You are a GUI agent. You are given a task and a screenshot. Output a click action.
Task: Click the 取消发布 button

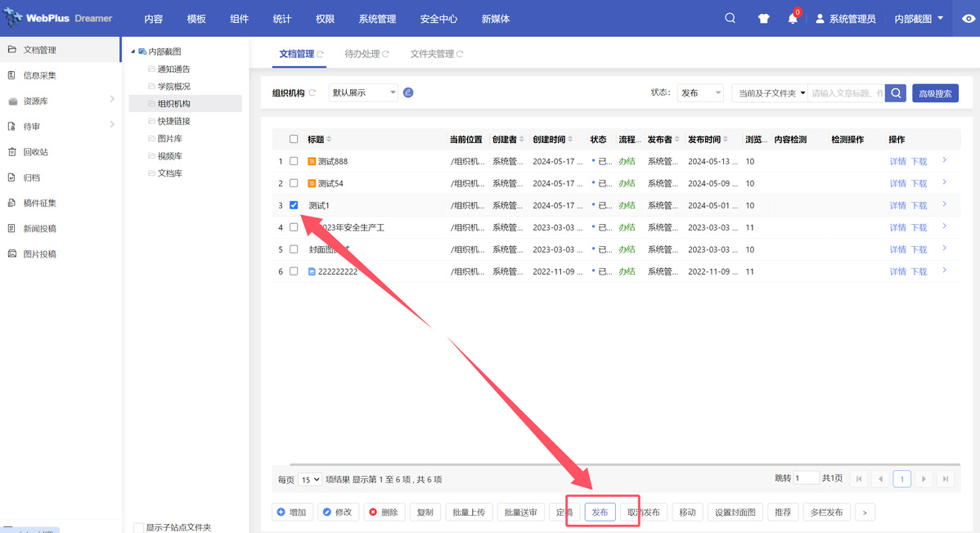pyautogui.click(x=644, y=513)
